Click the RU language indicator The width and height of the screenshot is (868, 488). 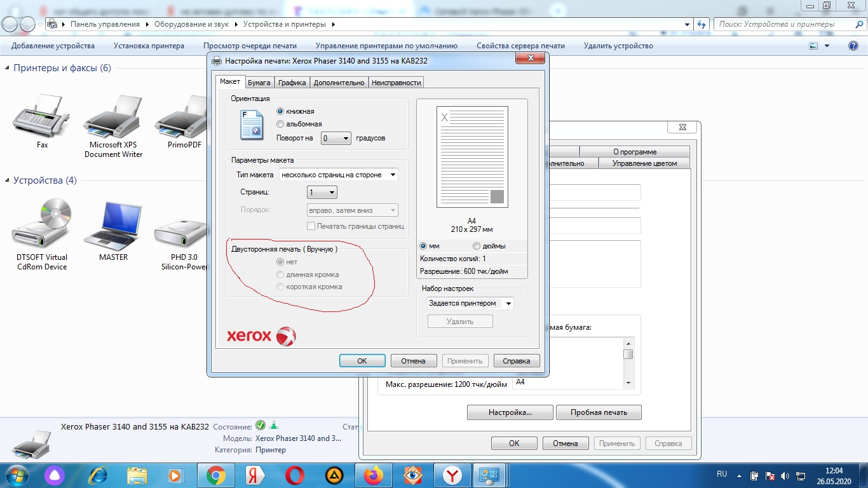click(x=722, y=474)
